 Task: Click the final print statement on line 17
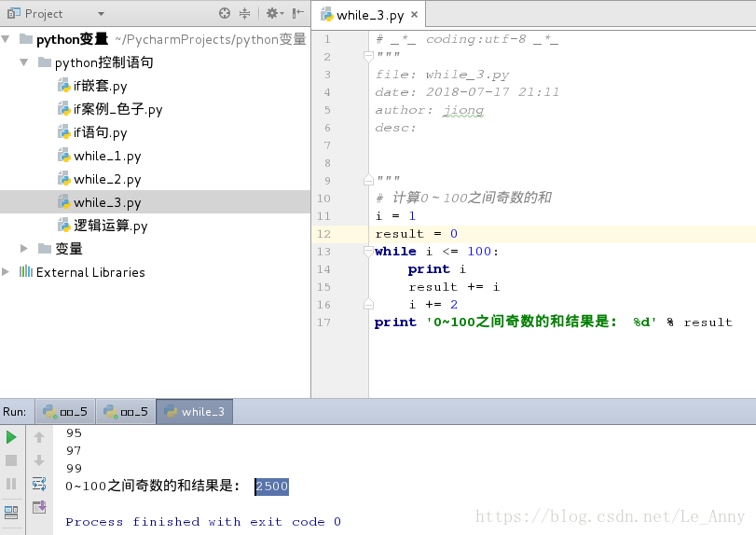coord(553,322)
